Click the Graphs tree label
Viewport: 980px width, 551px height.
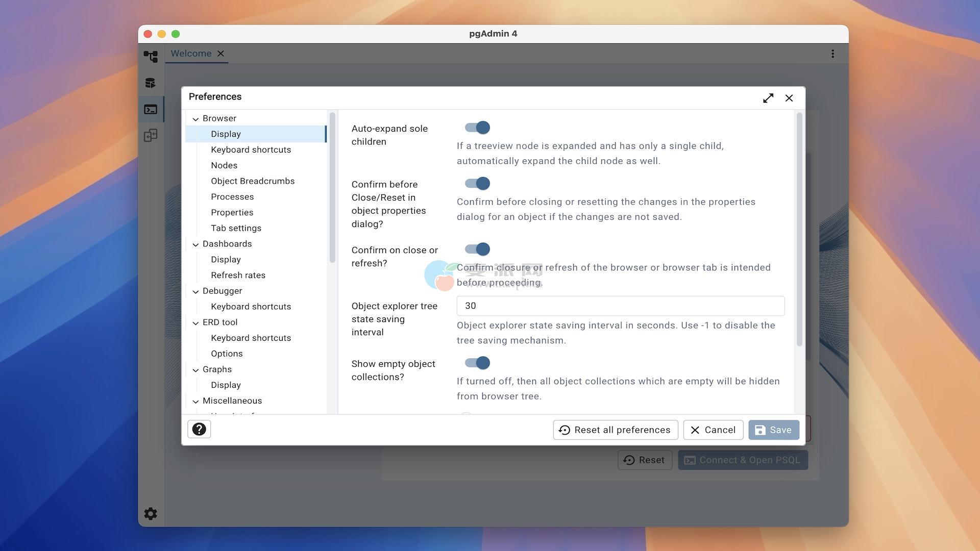coord(217,369)
